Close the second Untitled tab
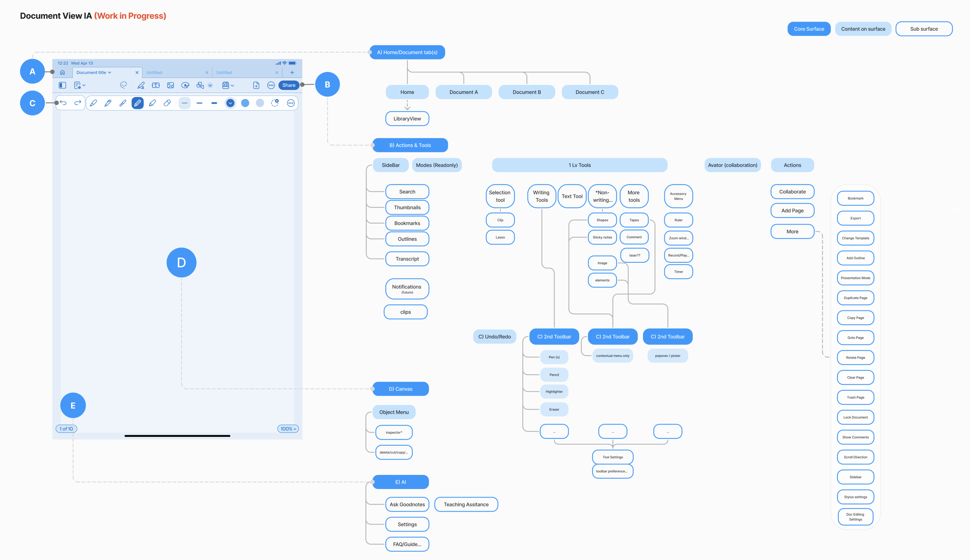 click(x=277, y=72)
